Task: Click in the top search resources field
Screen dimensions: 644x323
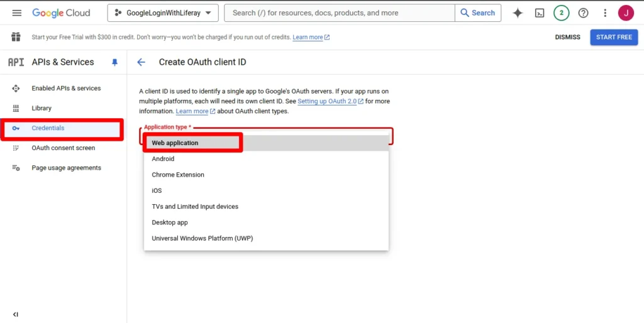Action: [340, 13]
